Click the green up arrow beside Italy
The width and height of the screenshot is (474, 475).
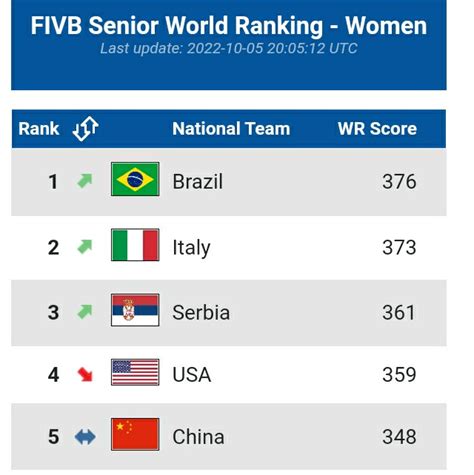[x=85, y=247]
